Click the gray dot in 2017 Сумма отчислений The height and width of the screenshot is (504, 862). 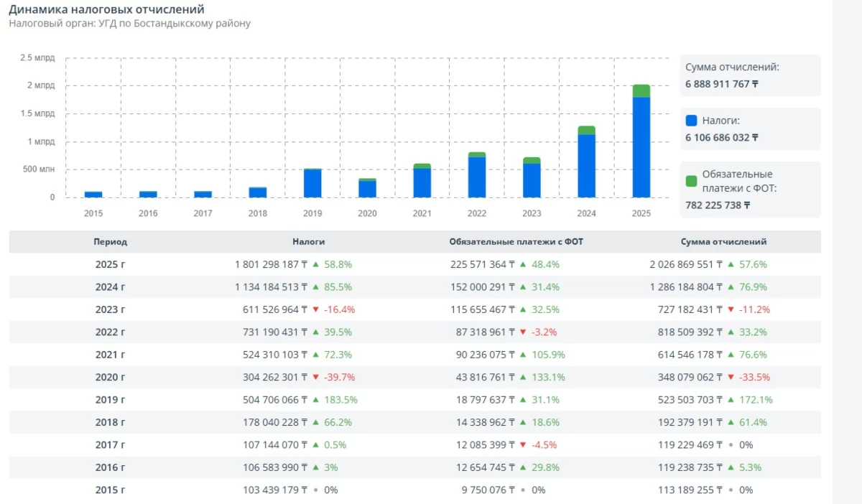click(x=731, y=445)
